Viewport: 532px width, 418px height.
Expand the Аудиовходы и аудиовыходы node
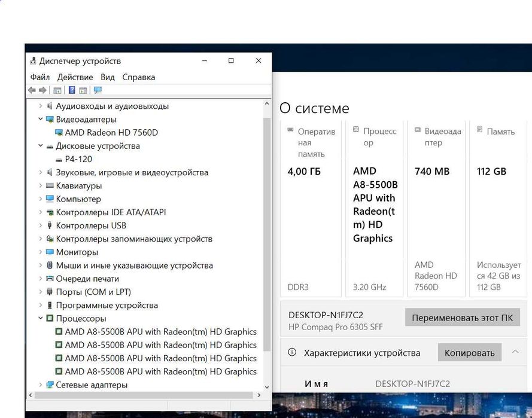[40, 106]
